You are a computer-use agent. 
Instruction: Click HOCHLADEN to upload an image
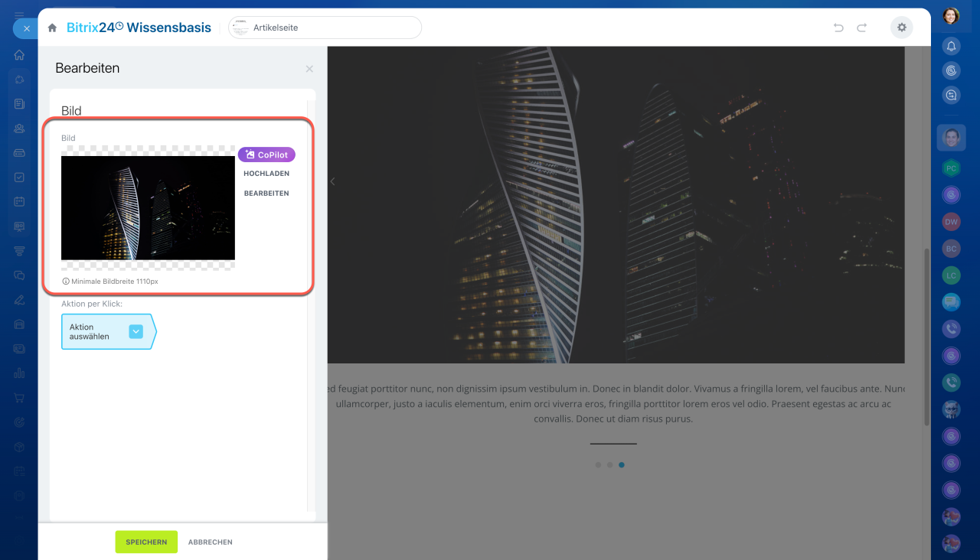266,174
